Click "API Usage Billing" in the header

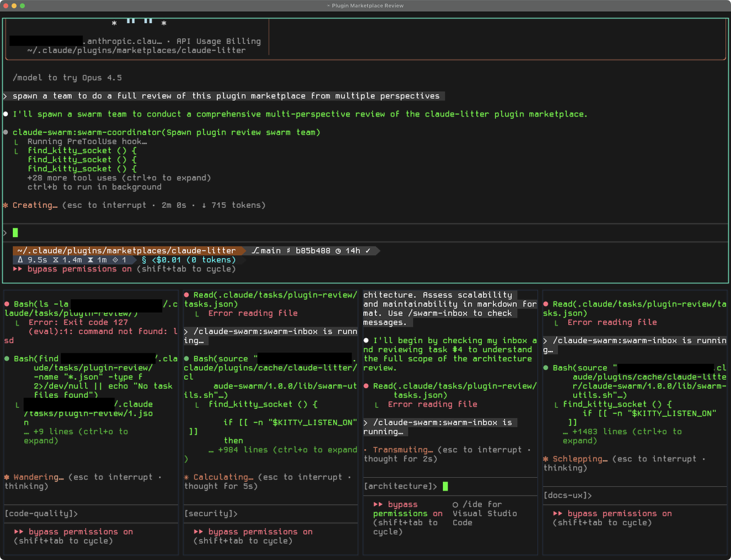(219, 41)
